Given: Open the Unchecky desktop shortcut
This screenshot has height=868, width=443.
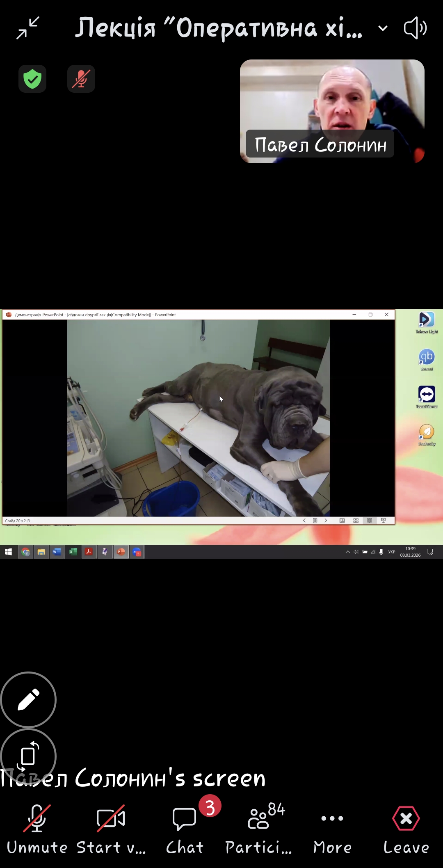Looking at the screenshot, I should coord(427,435).
